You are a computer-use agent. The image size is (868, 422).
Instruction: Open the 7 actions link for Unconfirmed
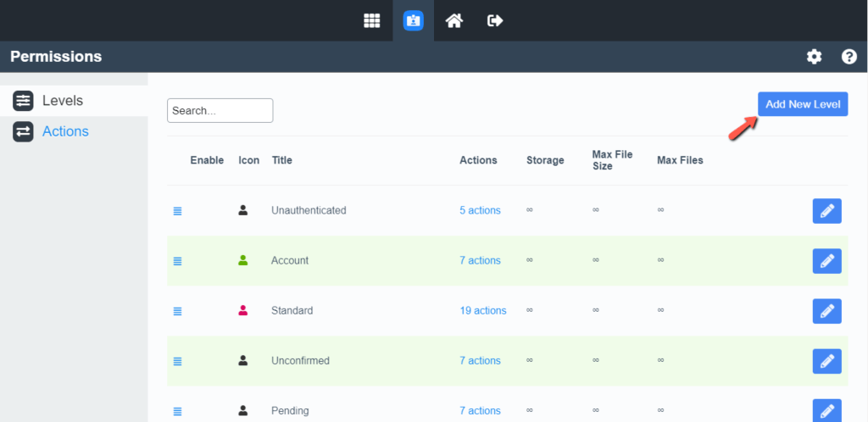(x=480, y=361)
